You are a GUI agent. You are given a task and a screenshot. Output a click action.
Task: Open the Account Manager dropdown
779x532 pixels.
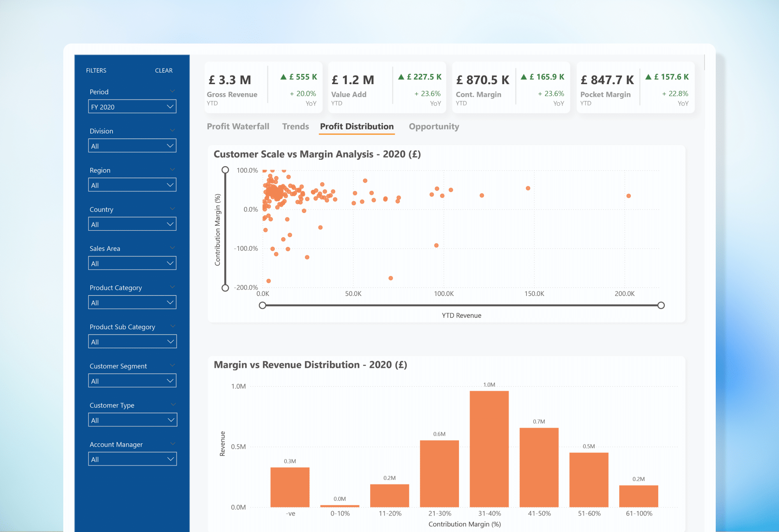[x=132, y=459]
